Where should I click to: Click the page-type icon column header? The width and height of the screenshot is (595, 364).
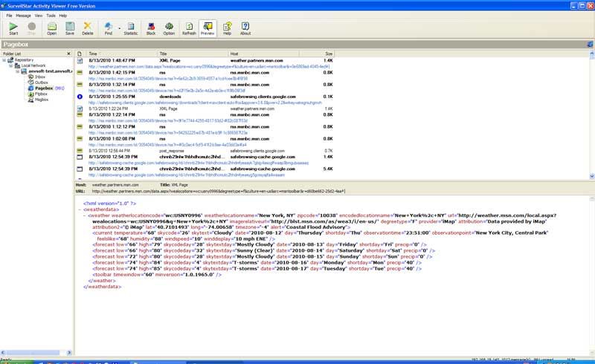(x=80, y=53)
